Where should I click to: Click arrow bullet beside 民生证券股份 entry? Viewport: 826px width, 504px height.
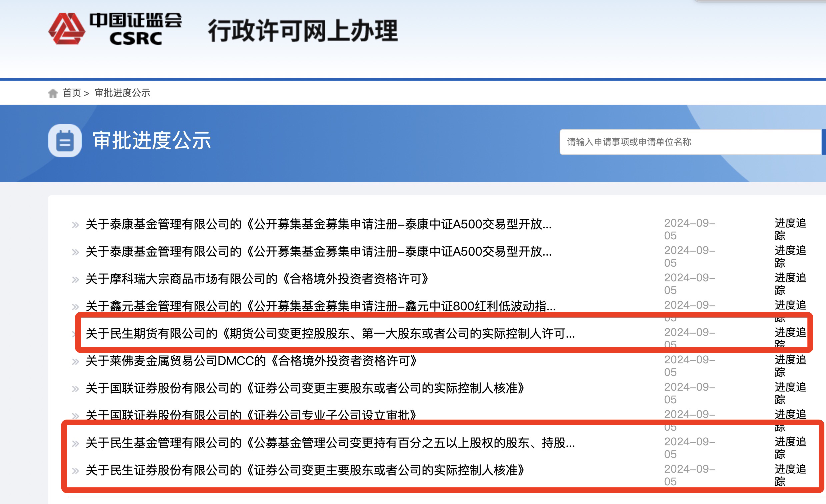click(75, 471)
